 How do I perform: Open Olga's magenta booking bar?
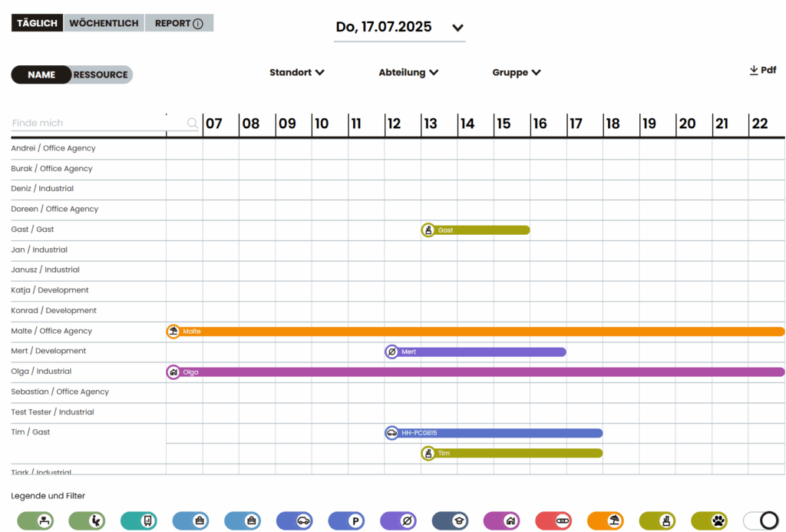(476, 372)
